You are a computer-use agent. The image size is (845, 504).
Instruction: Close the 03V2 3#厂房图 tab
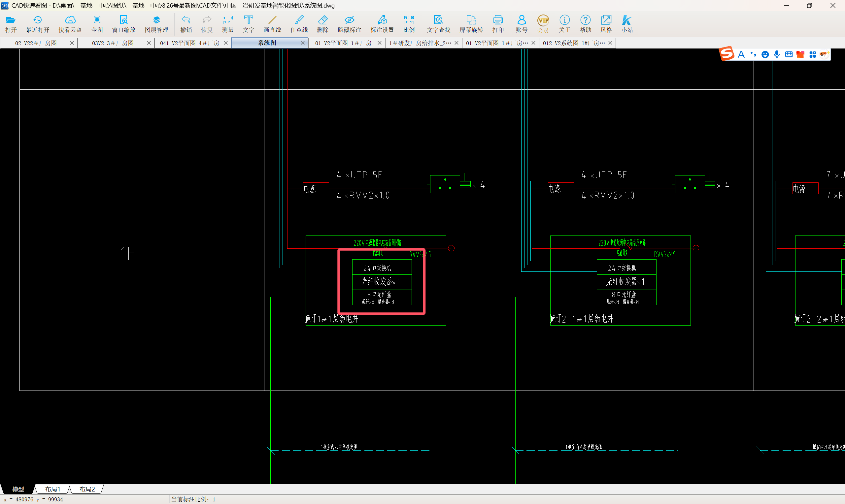click(149, 43)
